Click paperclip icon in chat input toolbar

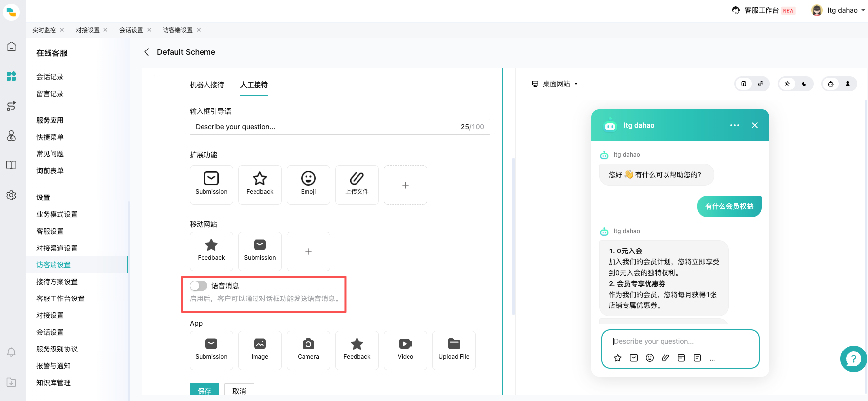pyautogui.click(x=665, y=358)
